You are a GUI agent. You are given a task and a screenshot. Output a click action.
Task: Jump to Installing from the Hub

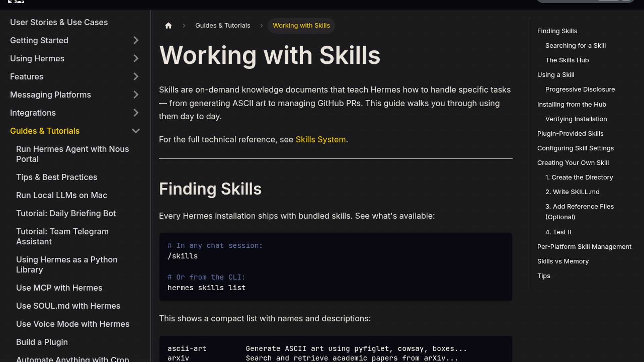572,105
